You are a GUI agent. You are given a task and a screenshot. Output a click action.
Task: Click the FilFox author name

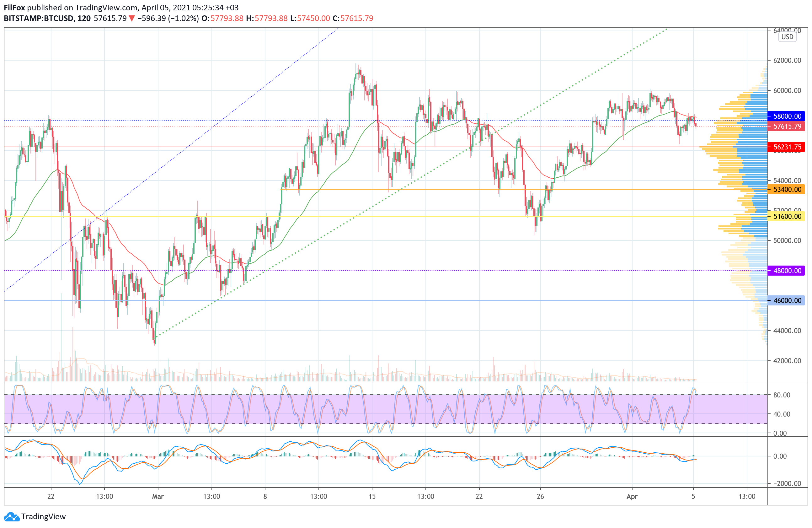[x=14, y=8]
